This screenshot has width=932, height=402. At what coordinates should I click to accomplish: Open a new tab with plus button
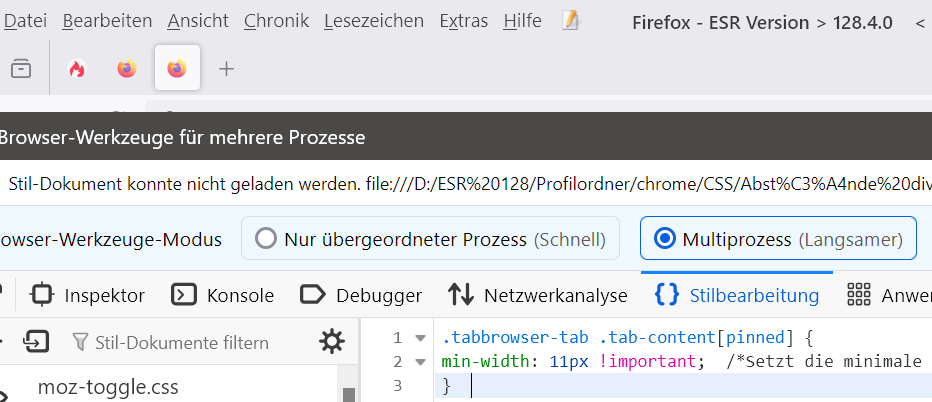click(227, 69)
